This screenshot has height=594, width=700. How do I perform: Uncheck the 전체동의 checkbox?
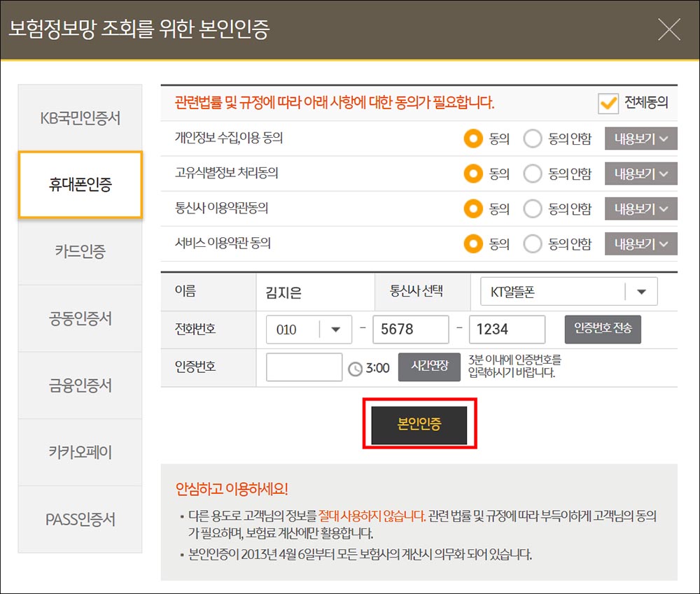pyautogui.click(x=609, y=104)
